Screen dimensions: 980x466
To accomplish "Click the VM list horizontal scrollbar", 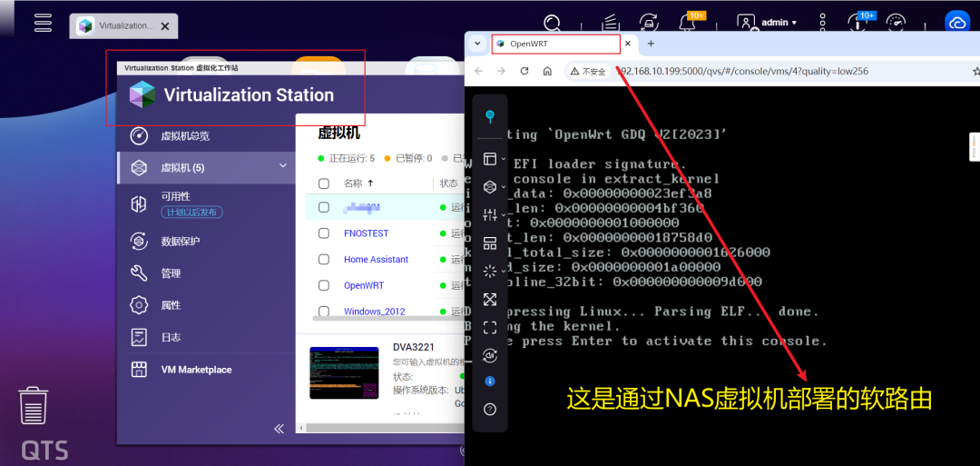I will point(387,318).
